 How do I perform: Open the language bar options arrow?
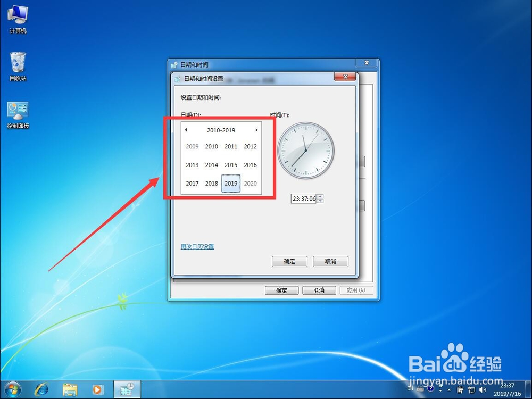pyautogui.click(x=440, y=390)
